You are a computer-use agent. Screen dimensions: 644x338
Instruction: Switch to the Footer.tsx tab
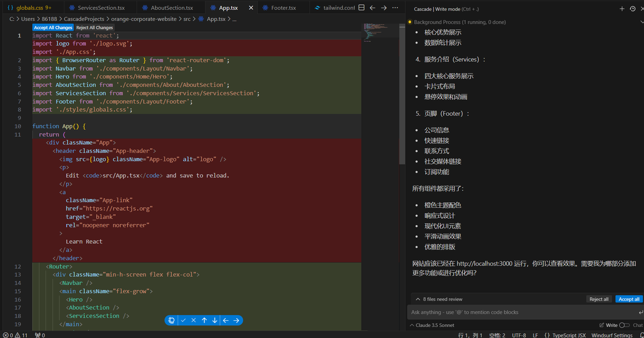tap(283, 8)
